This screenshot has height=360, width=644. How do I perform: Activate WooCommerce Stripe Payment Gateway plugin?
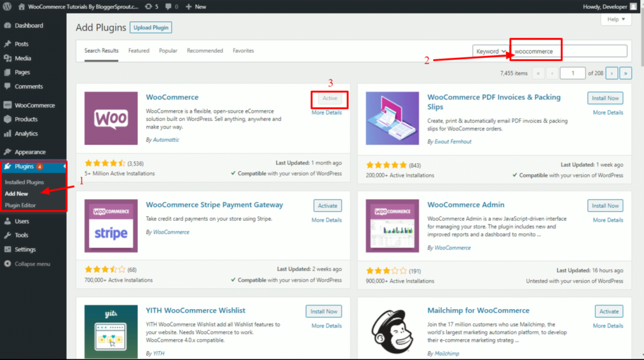pyautogui.click(x=327, y=205)
